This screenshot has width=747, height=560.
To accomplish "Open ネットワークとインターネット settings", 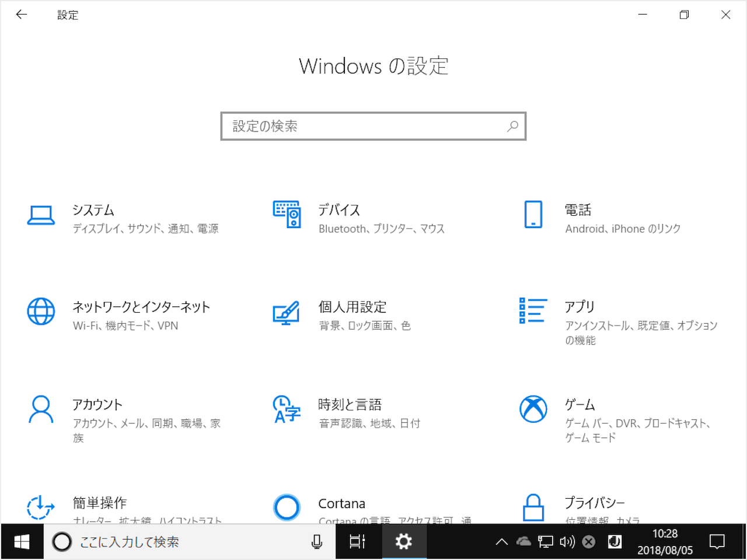I will 141,307.
